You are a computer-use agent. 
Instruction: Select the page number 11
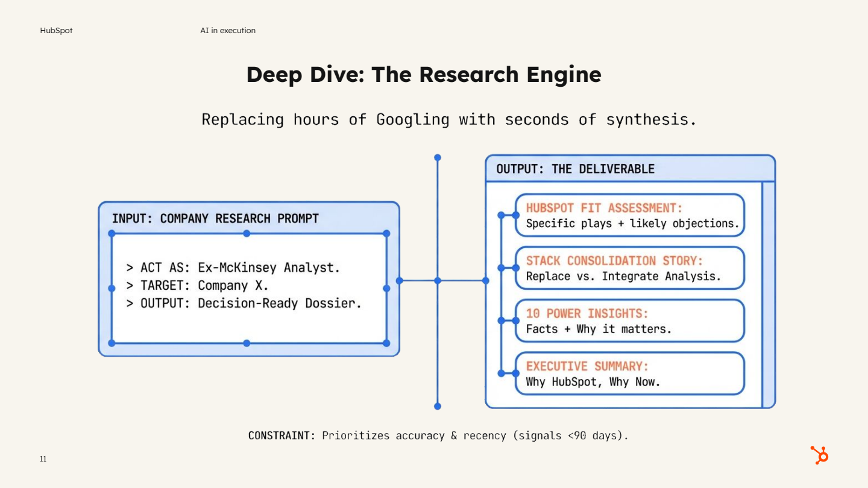[x=43, y=458]
